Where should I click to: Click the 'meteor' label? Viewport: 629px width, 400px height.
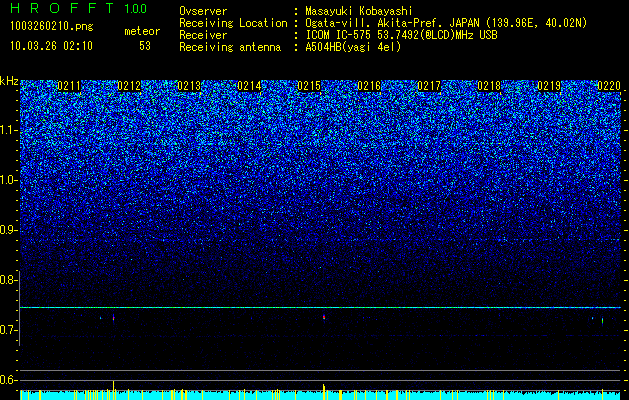tap(142, 31)
